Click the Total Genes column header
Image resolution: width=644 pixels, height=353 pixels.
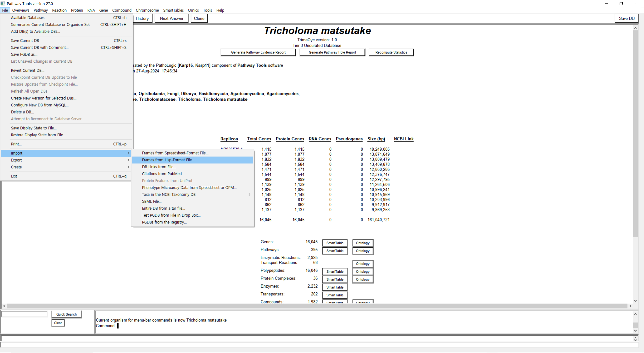point(259,139)
